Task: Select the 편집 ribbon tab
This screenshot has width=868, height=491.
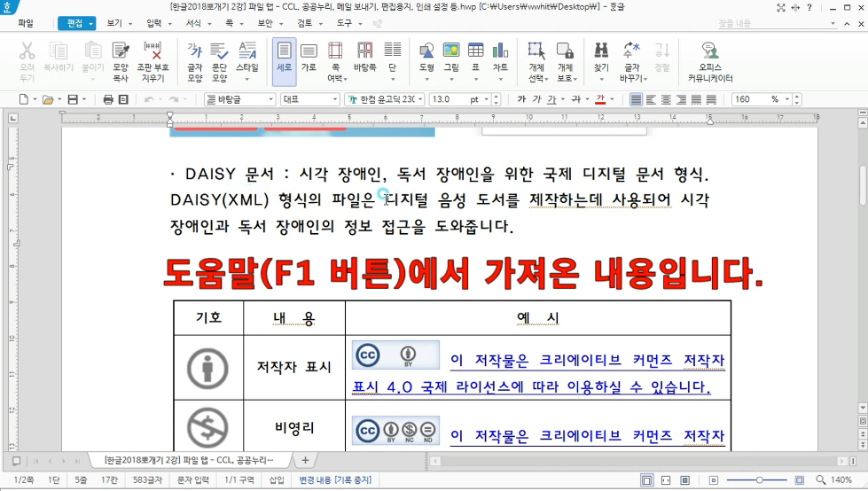Action: pos(77,23)
